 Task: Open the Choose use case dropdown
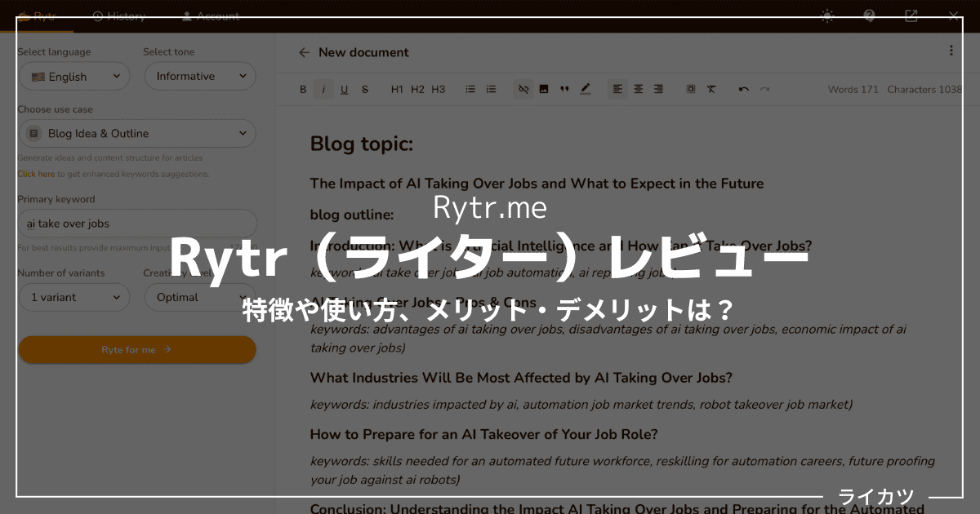[x=137, y=133]
